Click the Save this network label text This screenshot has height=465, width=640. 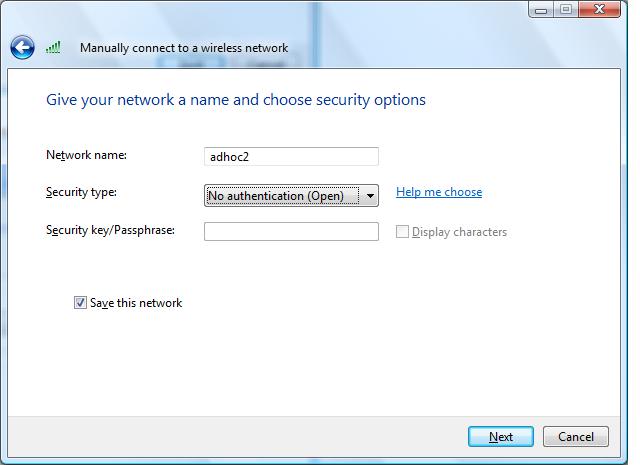coord(136,303)
